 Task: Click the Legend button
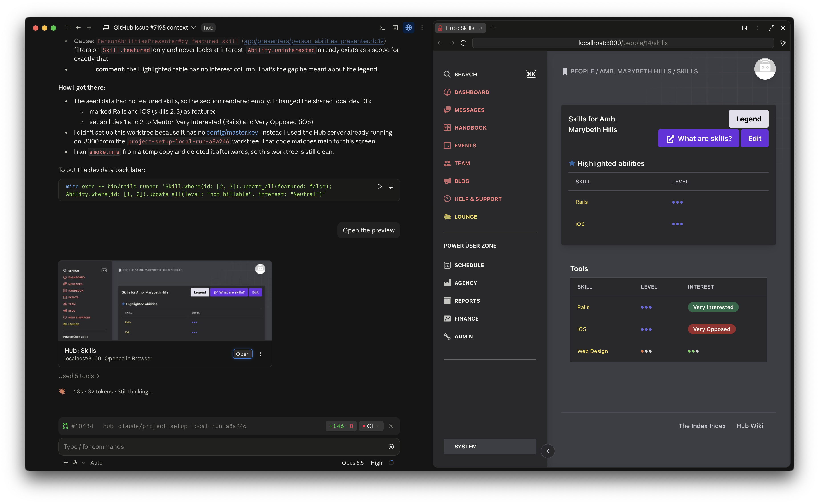[748, 119]
